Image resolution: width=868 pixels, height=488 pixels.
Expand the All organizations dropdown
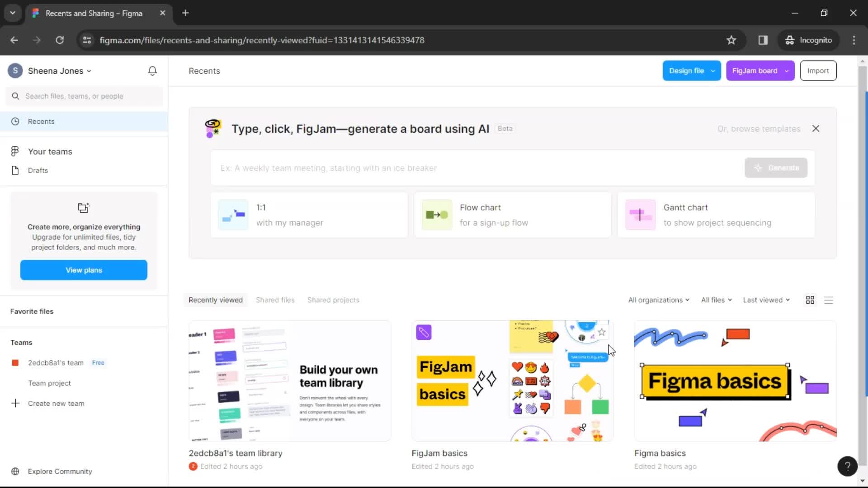pos(658,300)
